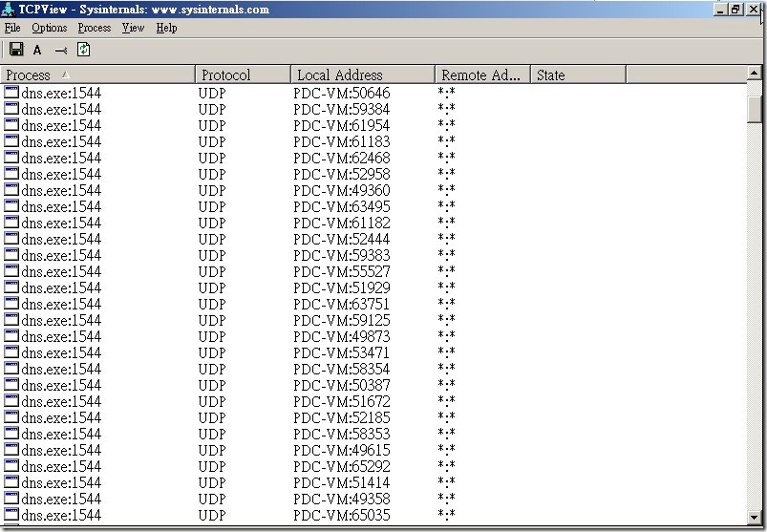
Task: Select local address PDC-VM:52185
Action: pos(342,417)
